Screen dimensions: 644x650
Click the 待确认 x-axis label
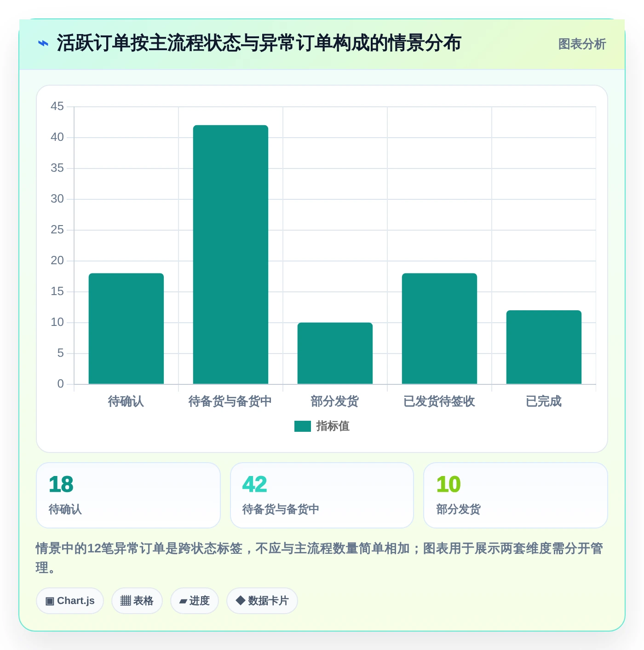point(126,401)
